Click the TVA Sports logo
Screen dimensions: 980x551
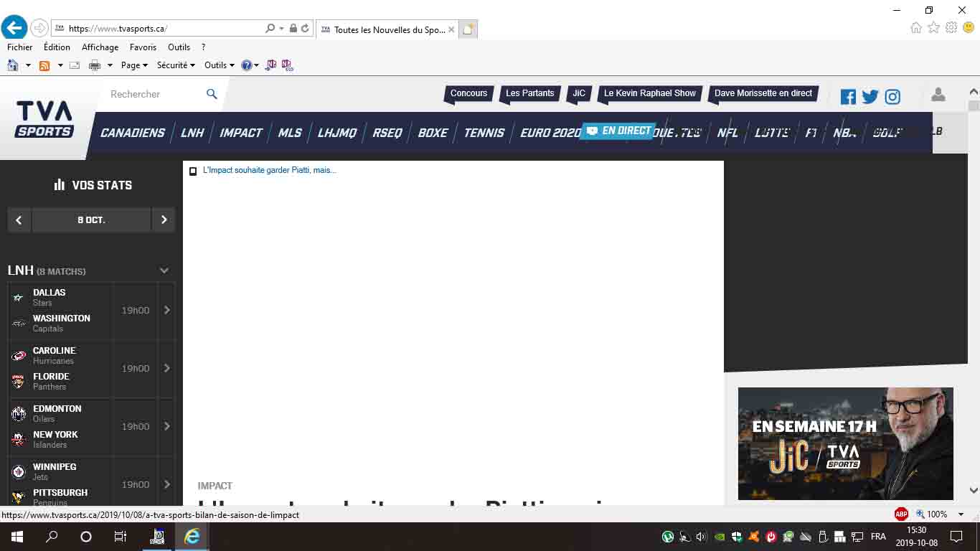tap(44, 119)
